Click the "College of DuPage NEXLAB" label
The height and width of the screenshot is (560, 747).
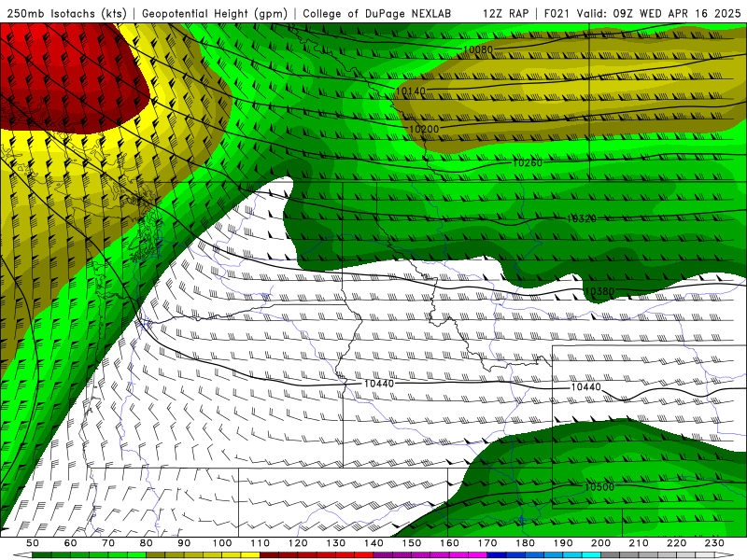pos(376,13)
